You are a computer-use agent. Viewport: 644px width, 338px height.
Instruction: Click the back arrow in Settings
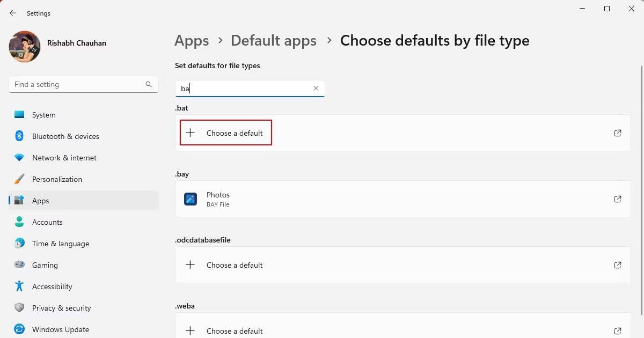coord(12,13)
